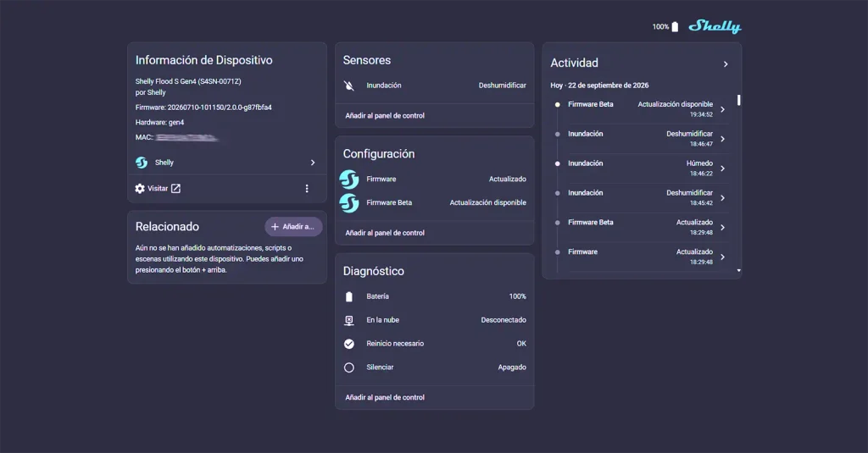Click the battery icon next to 100%

point(675,26)
